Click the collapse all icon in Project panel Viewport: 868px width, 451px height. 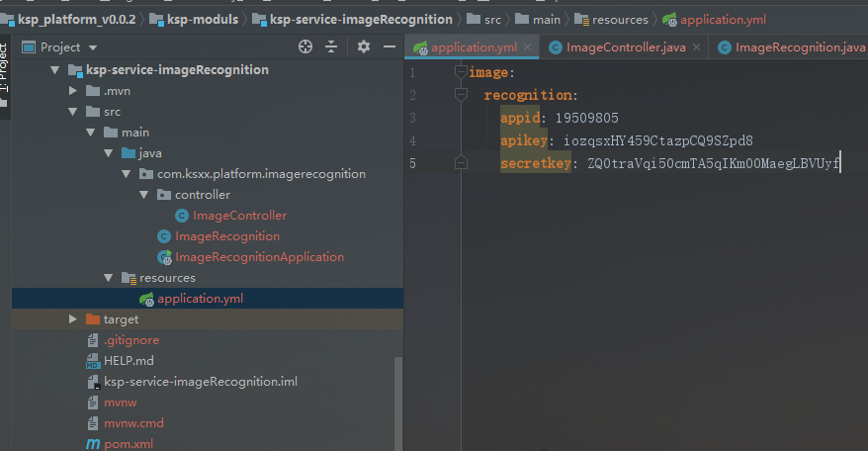coord(331,47)
